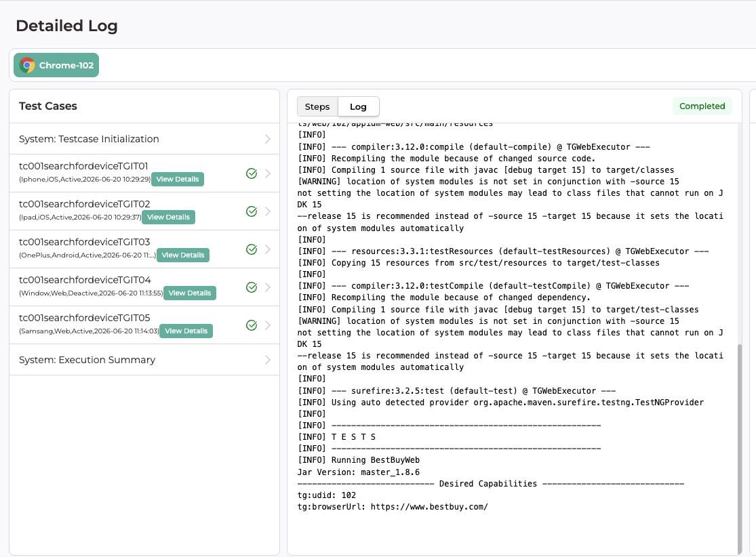Image resolution: width=756 pixels, height=557 pixels.
Task: View Details for Window Web Deactive case
Action: pyautogui.click(x=189, y=293)
